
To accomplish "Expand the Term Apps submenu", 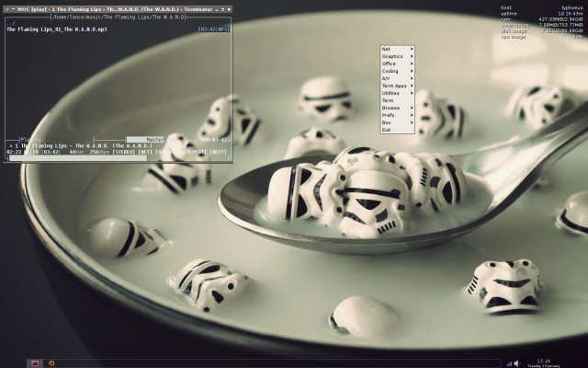I will click(397, 86).
